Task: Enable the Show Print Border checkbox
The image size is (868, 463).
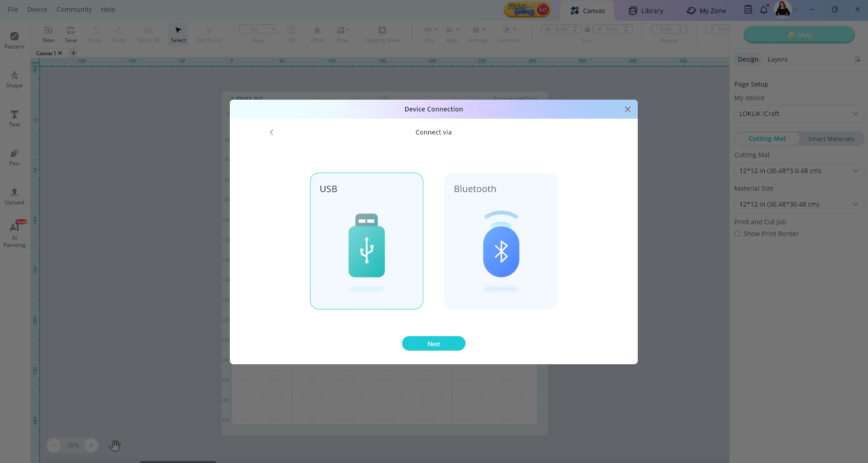Action: (737, 234)
